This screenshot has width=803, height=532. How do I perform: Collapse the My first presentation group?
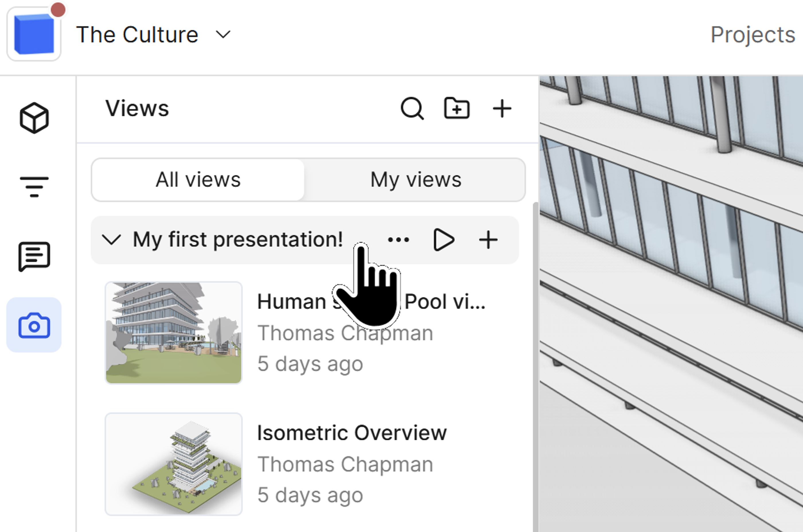click(x=111, y=239)
